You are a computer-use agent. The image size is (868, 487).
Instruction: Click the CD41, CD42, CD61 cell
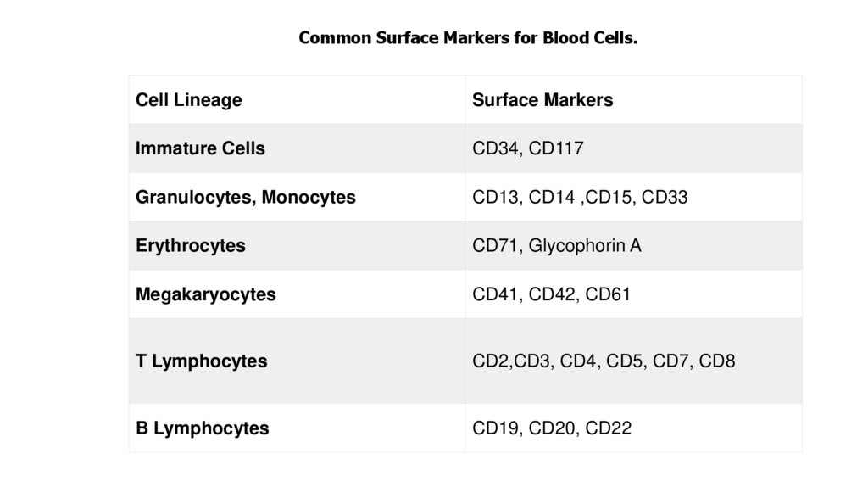point(551,294)
